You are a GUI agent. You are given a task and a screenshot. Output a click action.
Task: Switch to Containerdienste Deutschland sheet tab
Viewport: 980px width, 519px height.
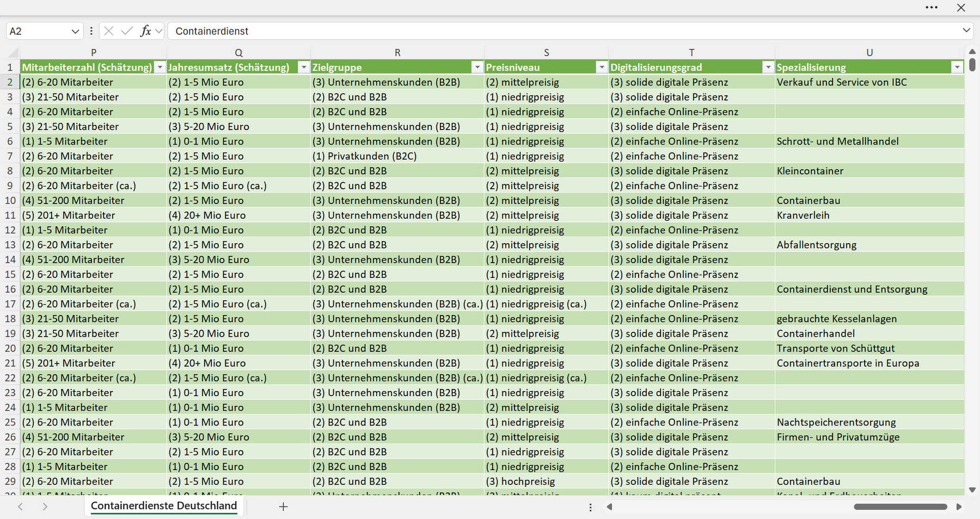pyautogui.click(x=164, y=506)
